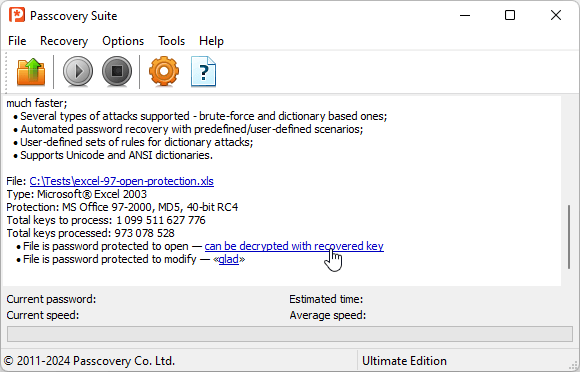Open the excel-97-open-protection.xls file link
580x372 pixels.
(121, 181)
